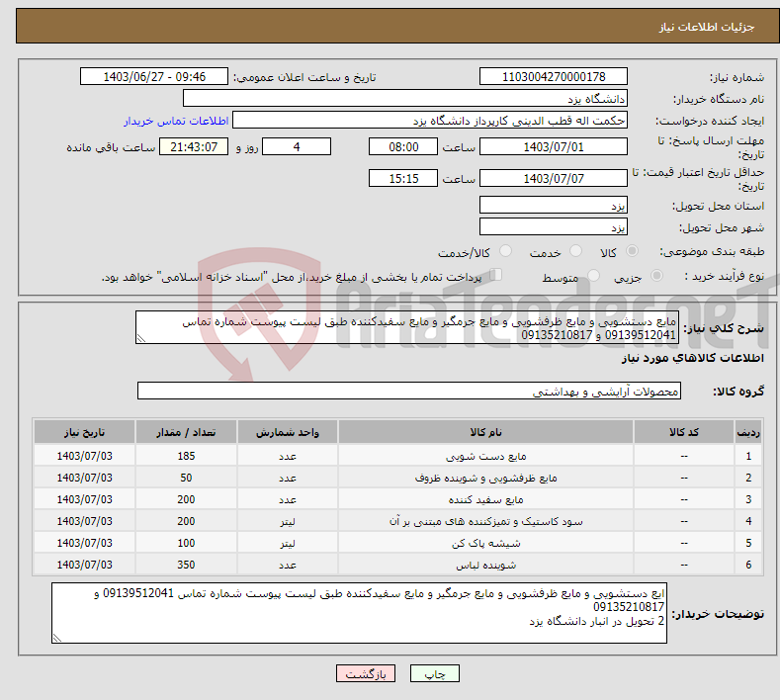This screenshot has height=700, width=780.
Task: Click the response time field 08:00
Action: [x=403, y=146]
